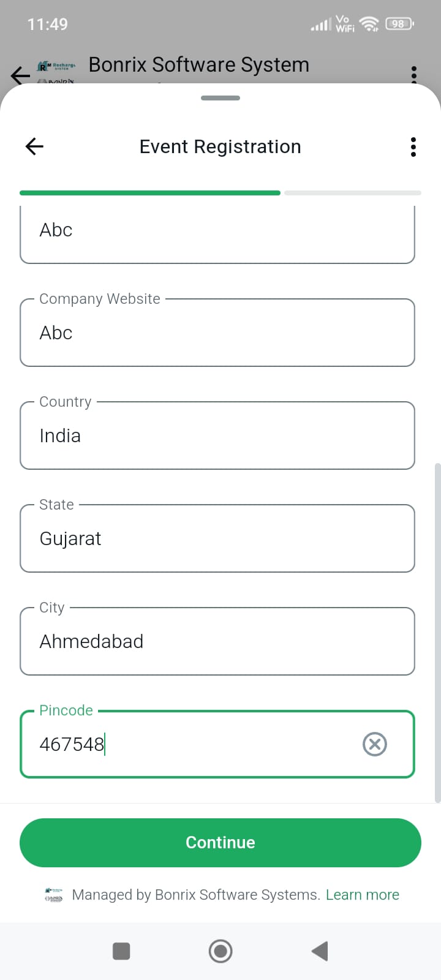441x980 pixels.
Task: Tap the dimmed back arrow in top bar
Action: [x=20, y=75]
